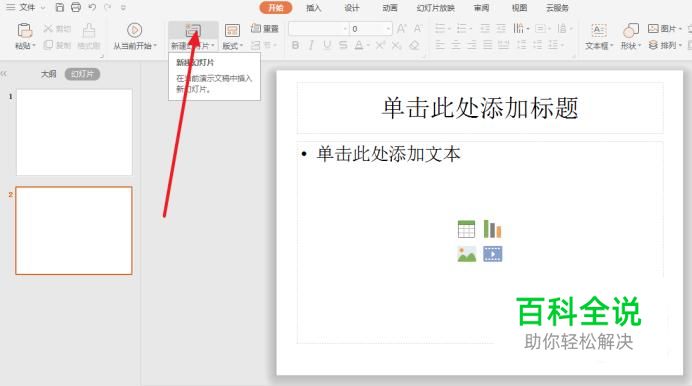The image size is (692, 386).
Task: Open the 粘贴 paste dropdown arrow
Action: click(34, 45)
